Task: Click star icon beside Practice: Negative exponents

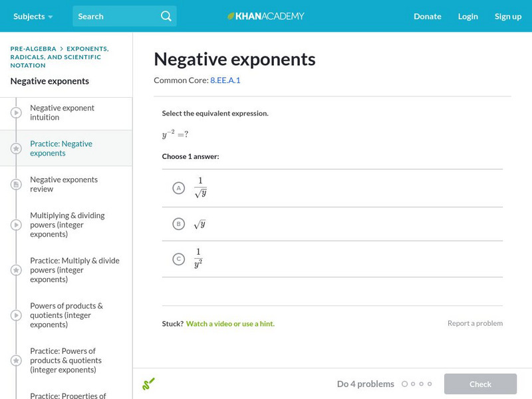Action: 16,149
